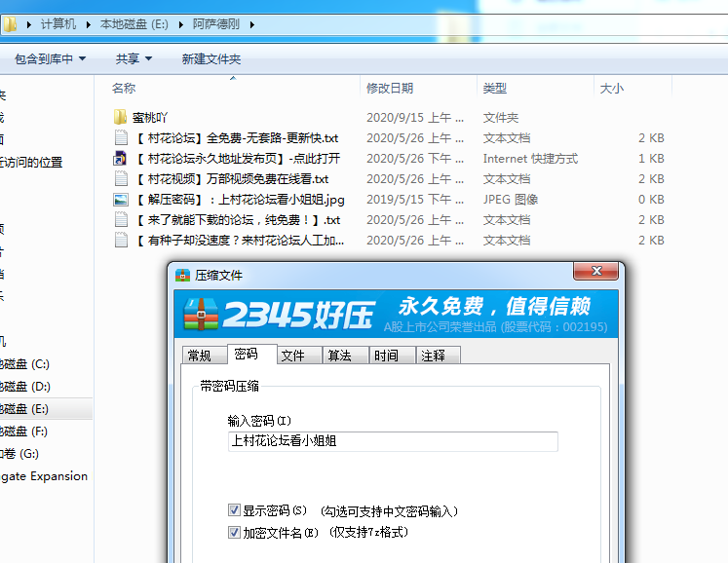
Task: Sort files by 修改日期 column header
Action: point(390,88)
